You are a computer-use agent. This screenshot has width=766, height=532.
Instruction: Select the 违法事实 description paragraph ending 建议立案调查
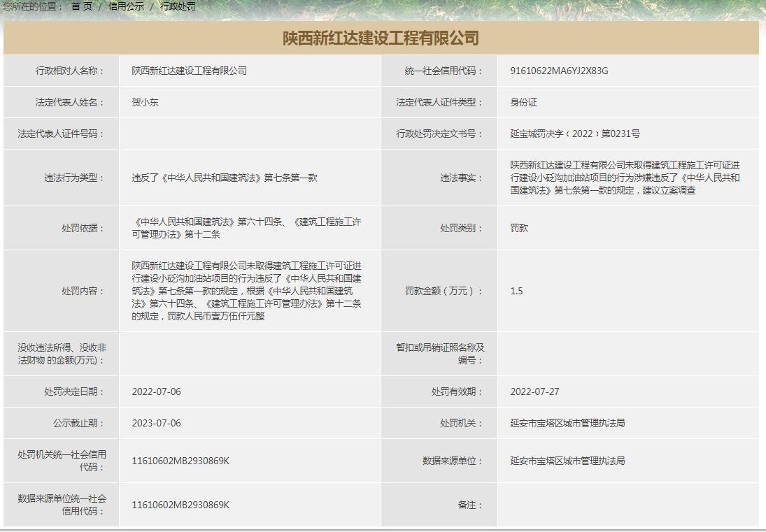(x=625, y=178)
